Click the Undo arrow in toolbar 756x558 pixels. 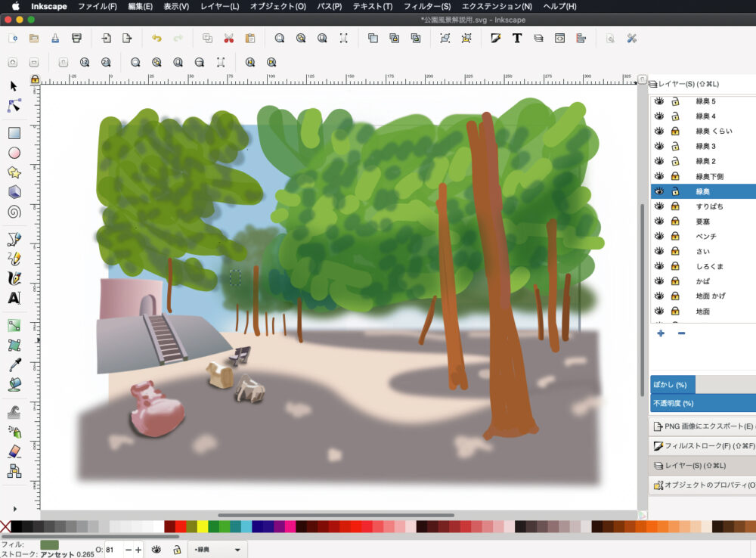pyautogui.click(x=156, y=39)
